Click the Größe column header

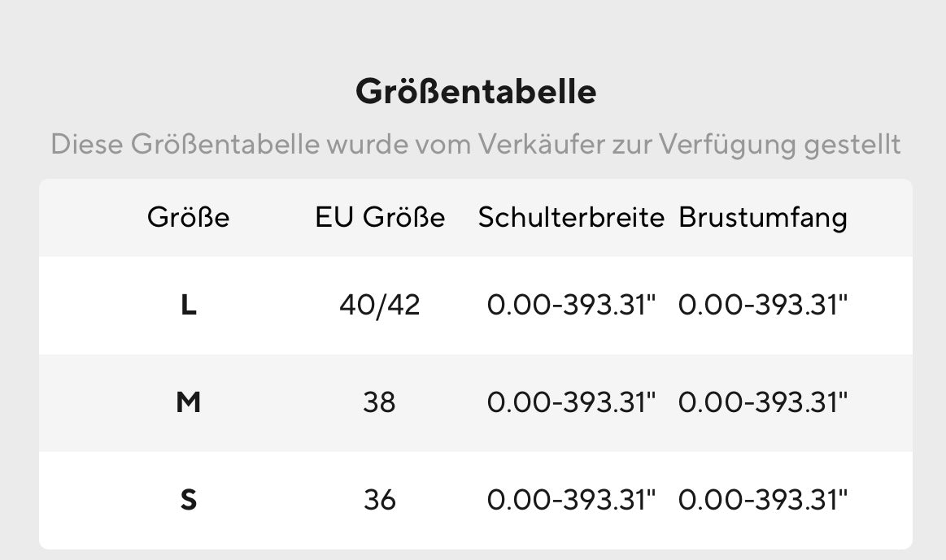pyautogui.click(x=188, y=217)
